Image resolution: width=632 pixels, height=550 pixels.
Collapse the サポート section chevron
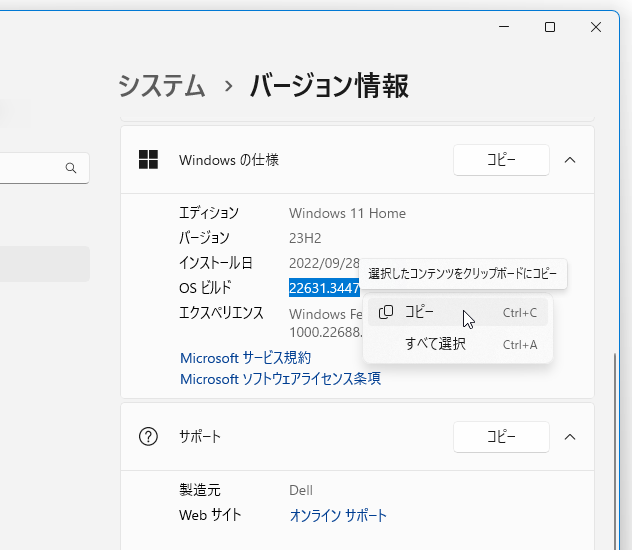(570, 437)
